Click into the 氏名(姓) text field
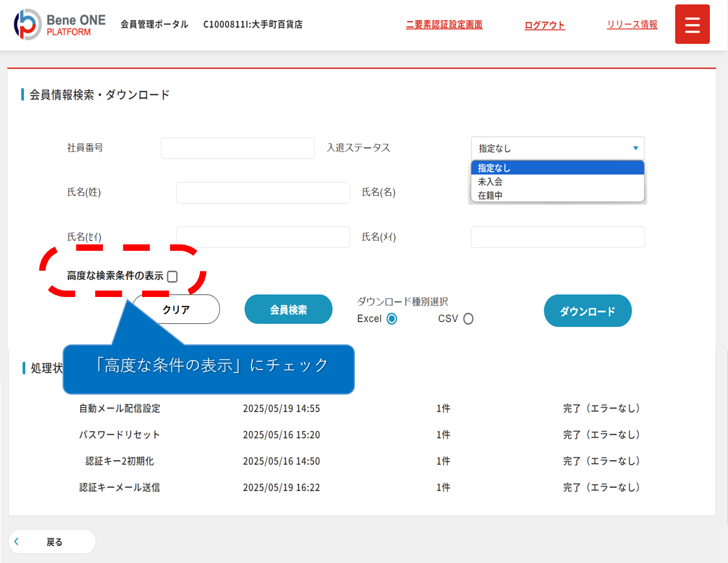Image resolution: width=728 pixels, height=563 pixels. tap(263, 193)
